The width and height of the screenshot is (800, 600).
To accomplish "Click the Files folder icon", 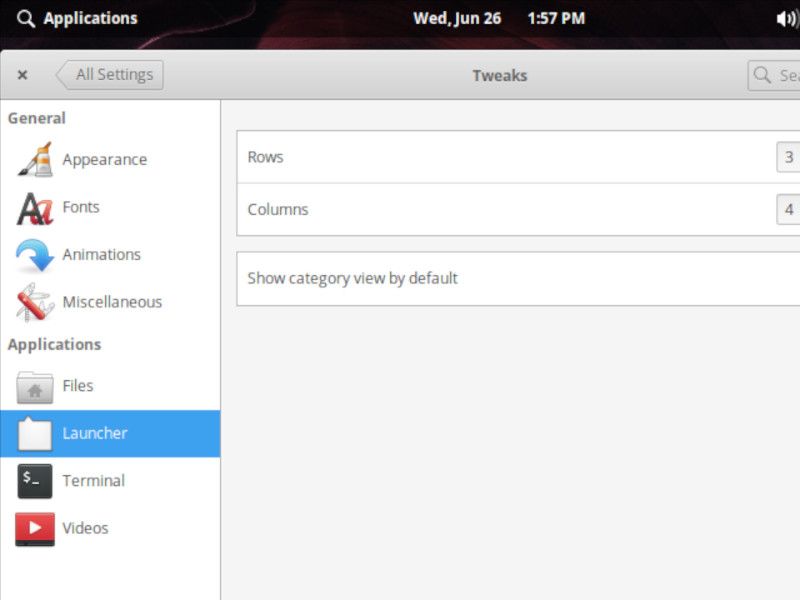I will (x=35, y=386).
